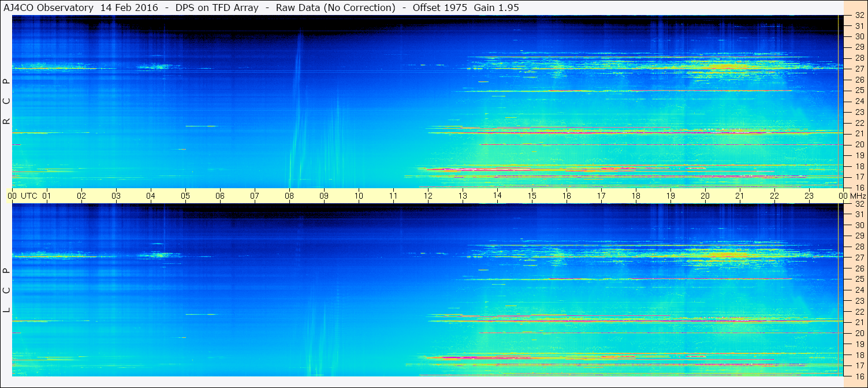Click the 27 MHz label of LCP panel

coord(859,258)
